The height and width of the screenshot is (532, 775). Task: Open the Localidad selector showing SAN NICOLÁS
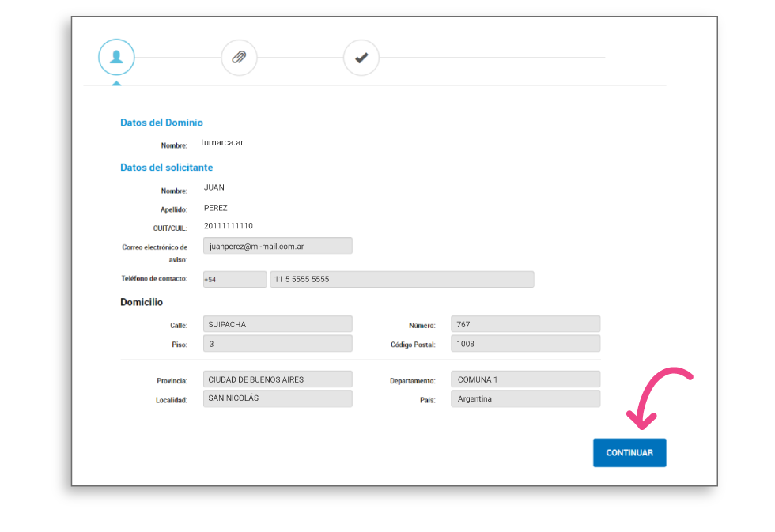click(278, 398)
